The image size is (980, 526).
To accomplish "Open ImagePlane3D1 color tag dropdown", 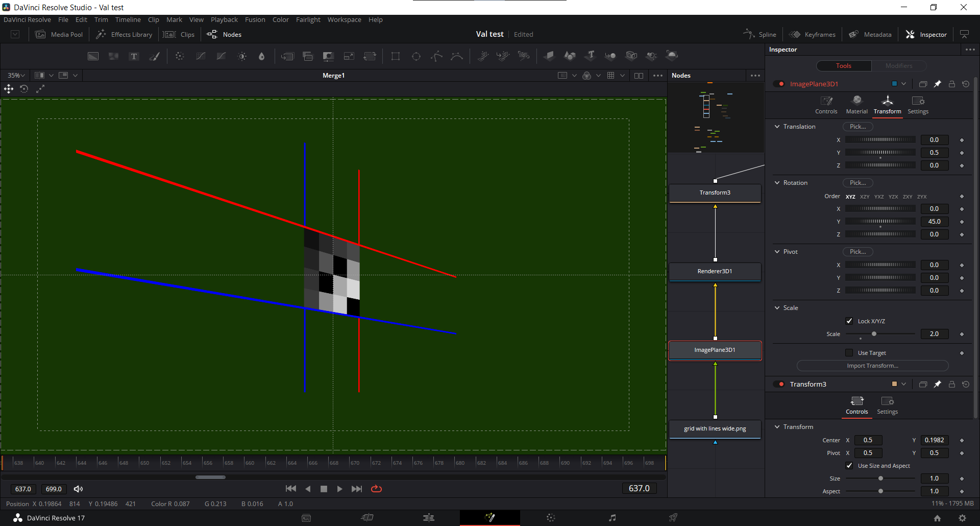I will [x=904, y=84].
